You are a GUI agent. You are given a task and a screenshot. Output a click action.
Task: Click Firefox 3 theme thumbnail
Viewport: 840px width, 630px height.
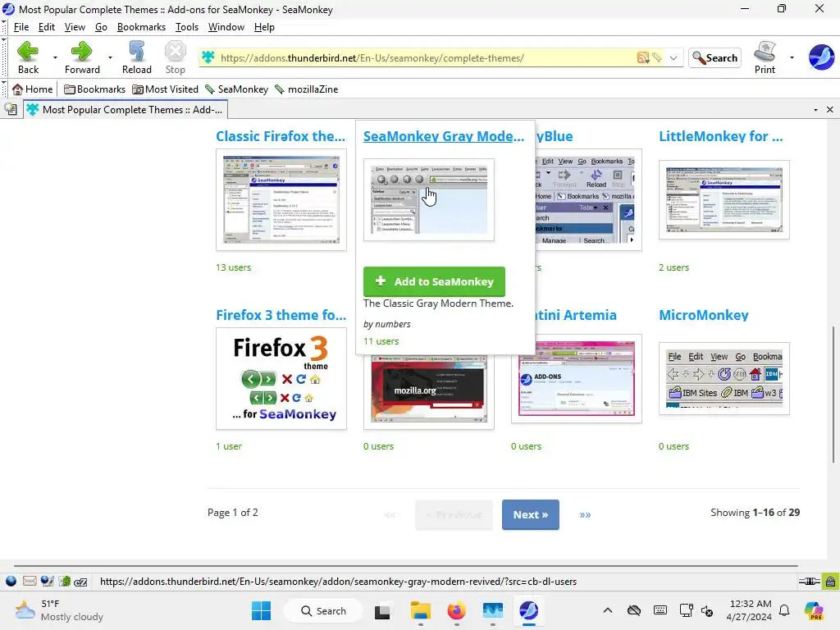tap(281, 379)
